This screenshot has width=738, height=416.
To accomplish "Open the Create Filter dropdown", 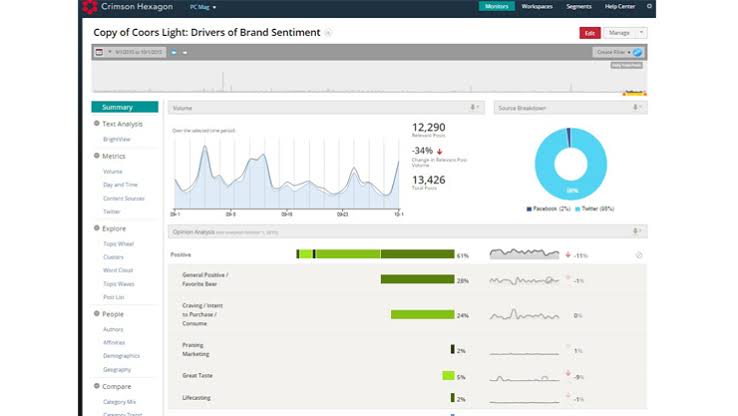I will (612, 52).
